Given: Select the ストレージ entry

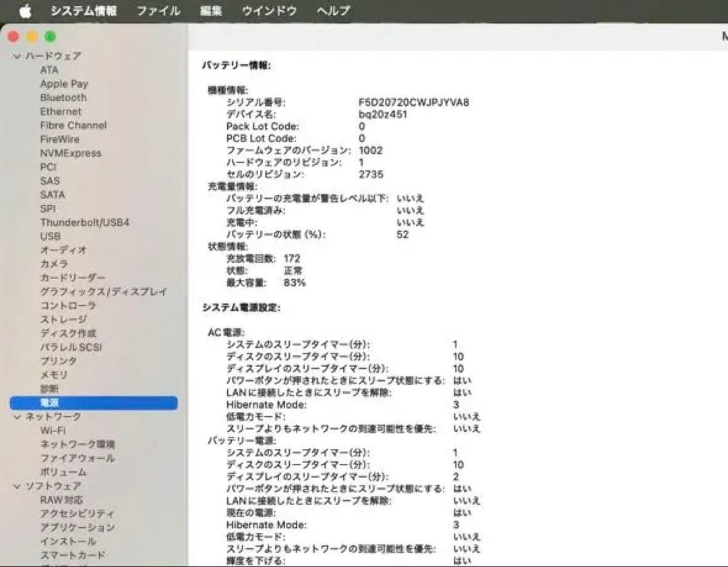Looking at the screenshot, I should click(61, 319).
